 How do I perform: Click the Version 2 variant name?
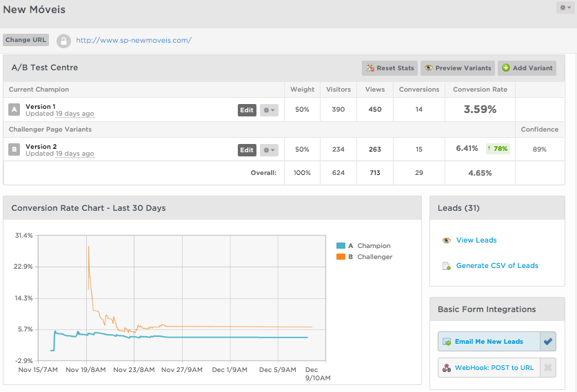(41, 146)
